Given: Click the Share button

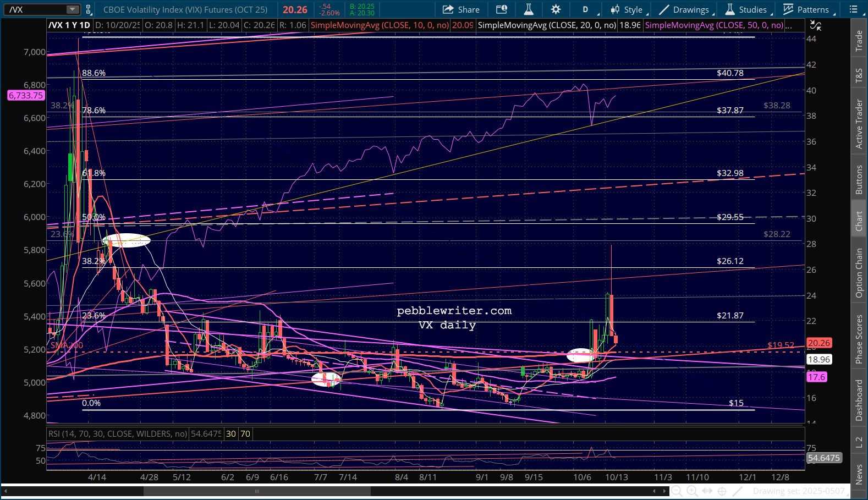Looking at the screenshot, I should [461, 9].
